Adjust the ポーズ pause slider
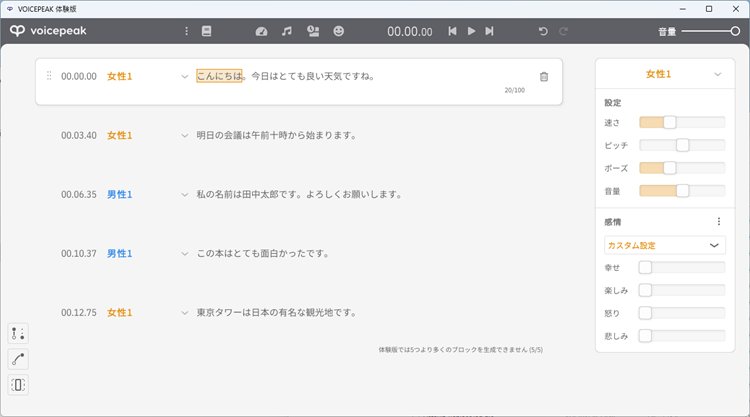 click(682, 168)
